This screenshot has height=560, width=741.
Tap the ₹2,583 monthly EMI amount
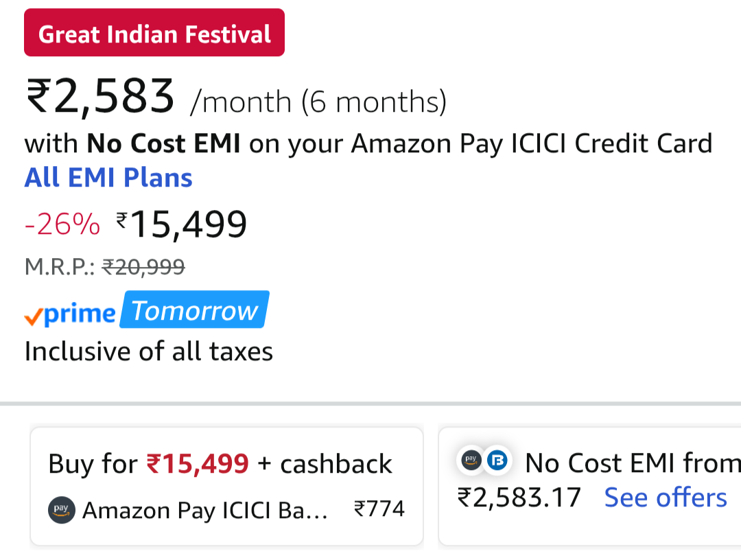[x=100, y=97]
